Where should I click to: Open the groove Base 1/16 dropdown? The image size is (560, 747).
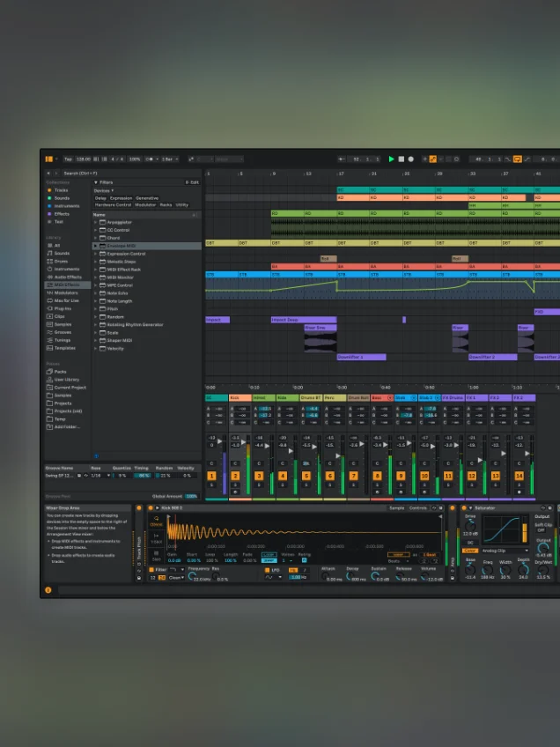click(x=101, y=476)
